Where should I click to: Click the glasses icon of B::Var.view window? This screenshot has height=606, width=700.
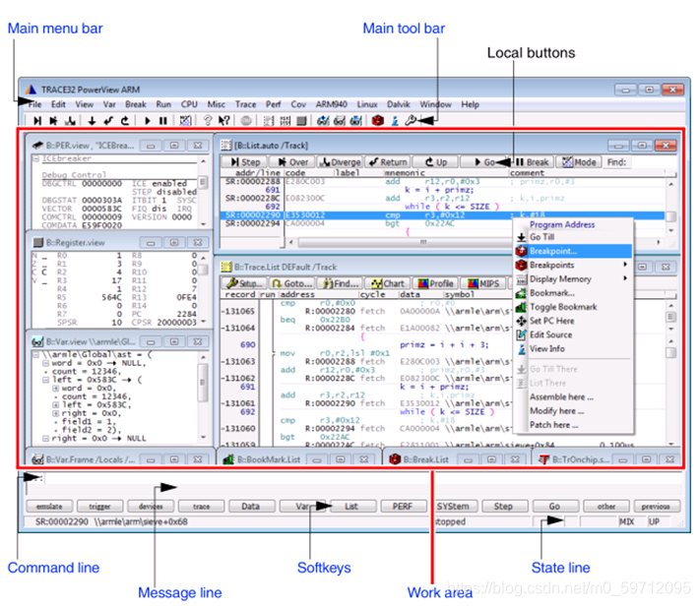click(37, 341)
